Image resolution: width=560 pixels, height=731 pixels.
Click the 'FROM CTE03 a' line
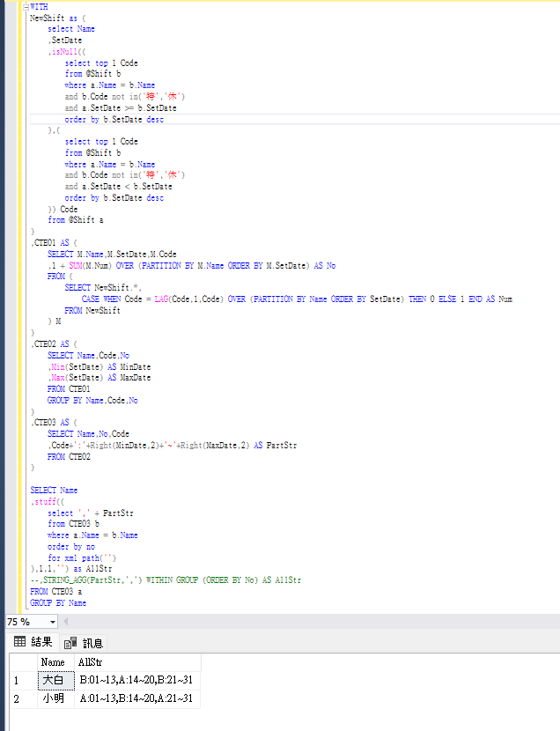55,591
